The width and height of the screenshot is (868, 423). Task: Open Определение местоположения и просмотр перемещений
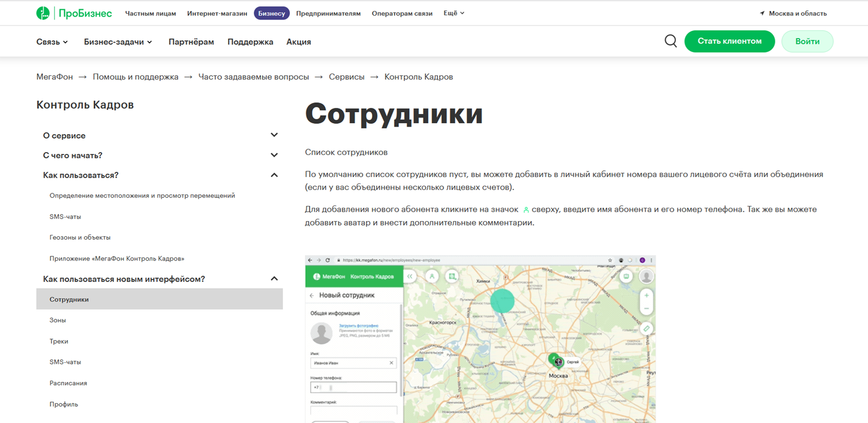coord(142,196)
